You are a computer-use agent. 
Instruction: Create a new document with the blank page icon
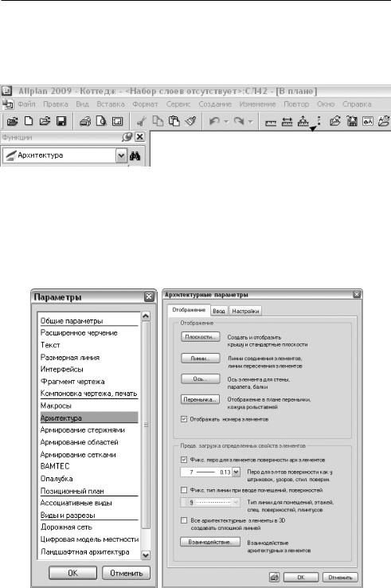29,121
